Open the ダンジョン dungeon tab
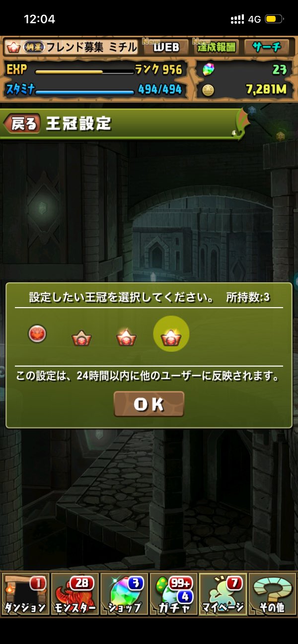 point(25,594)
